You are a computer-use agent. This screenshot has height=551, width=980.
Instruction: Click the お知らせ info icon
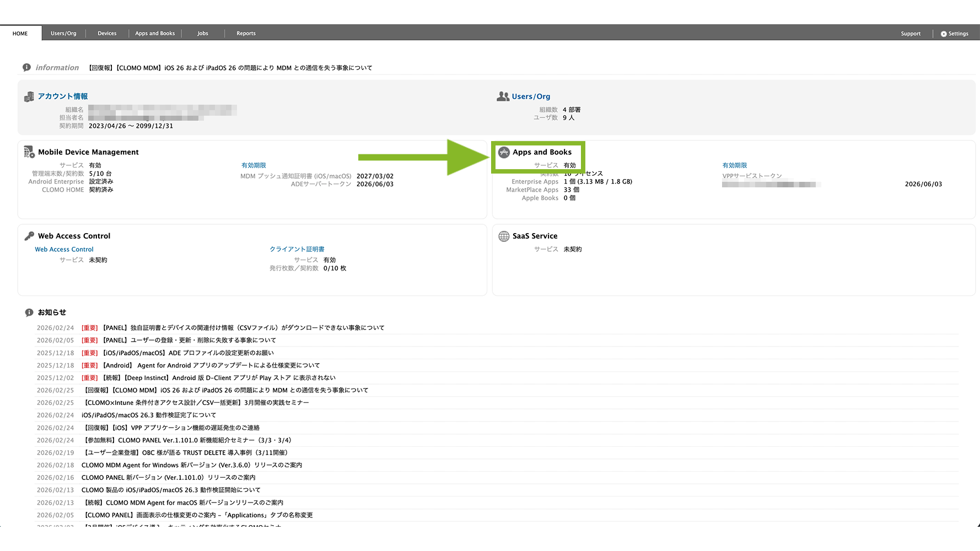coord(29,312)
